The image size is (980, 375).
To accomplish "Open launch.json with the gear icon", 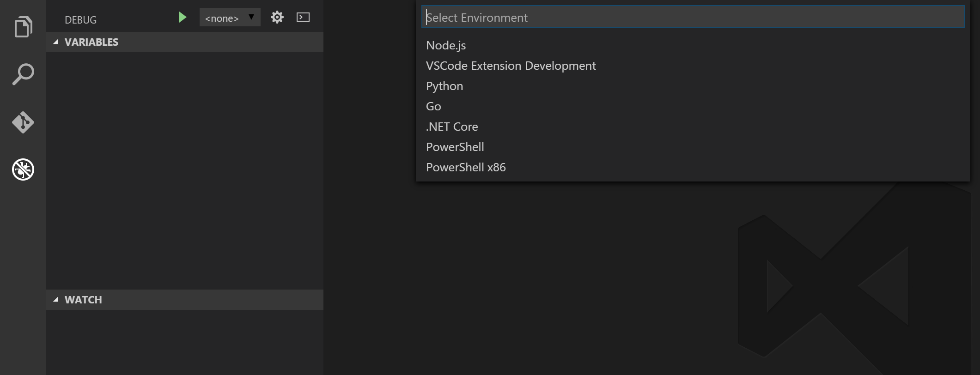I will click(277, 18).
